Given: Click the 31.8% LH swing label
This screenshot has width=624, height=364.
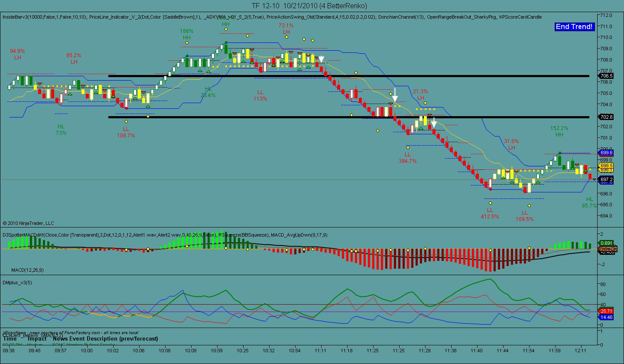Looking at the screenshot, I should [x=511, y=144].
